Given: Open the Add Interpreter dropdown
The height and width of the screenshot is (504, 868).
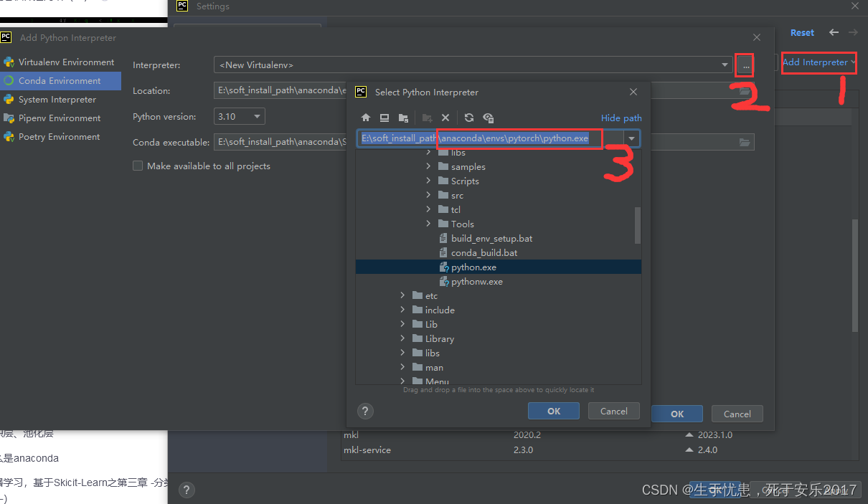Looking at the screenshot, I should pos(819,62).
